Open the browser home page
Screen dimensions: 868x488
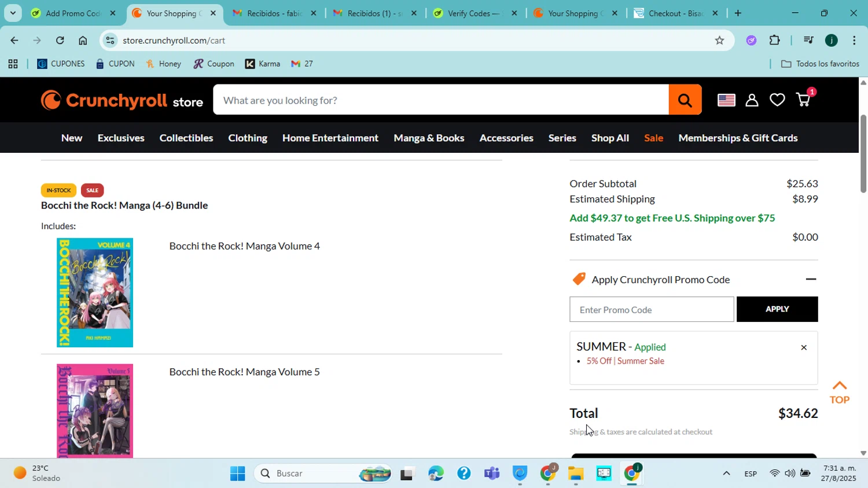(x=83, y=41)
